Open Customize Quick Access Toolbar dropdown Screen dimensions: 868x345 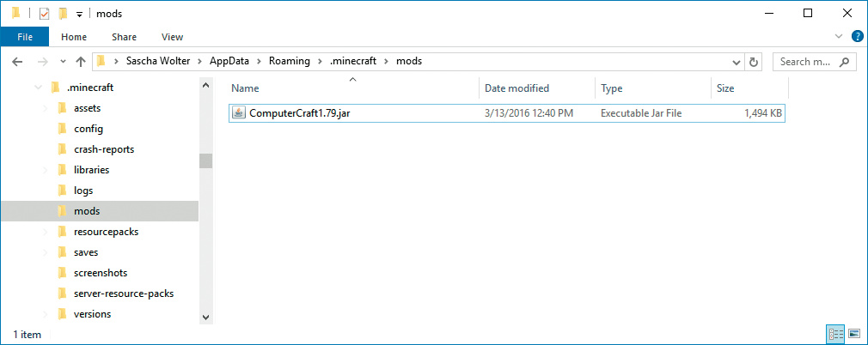(80, 15)
